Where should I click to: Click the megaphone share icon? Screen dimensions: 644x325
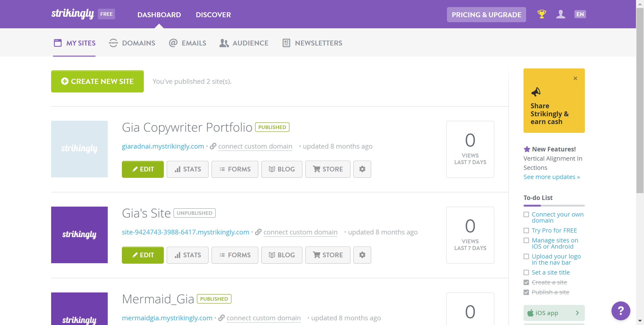point(536,92)
